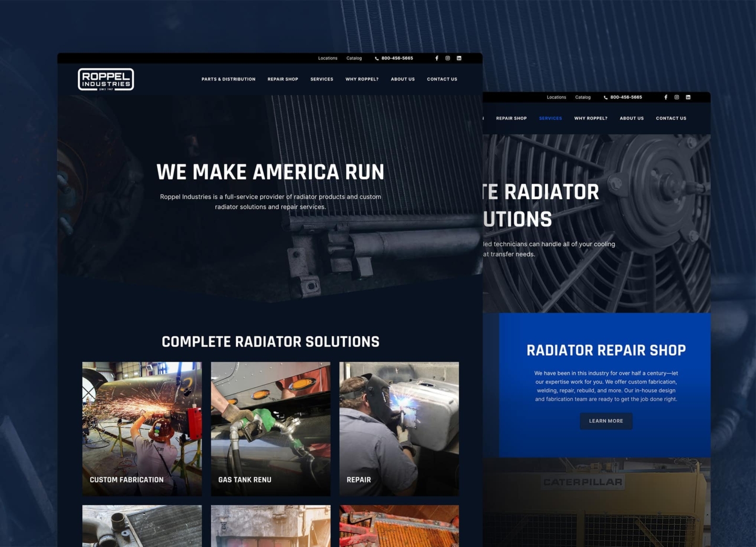Screen dimensions: 756x547
Task: Click the Learn More button in Radiator Repair Shop
Action: click(x=606, y=421)
